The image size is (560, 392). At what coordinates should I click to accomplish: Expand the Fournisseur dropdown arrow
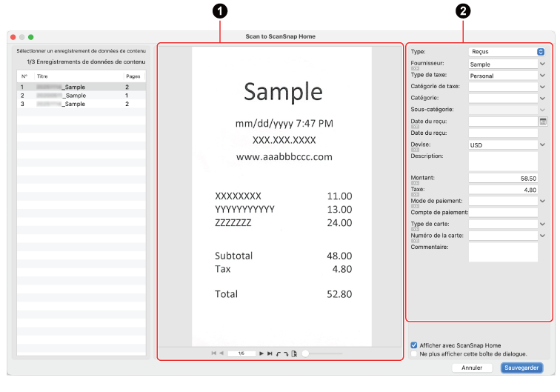[543, 64]
